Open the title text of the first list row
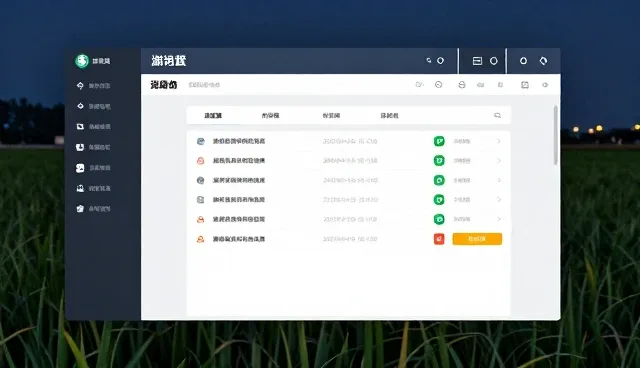 pos(239,141)
